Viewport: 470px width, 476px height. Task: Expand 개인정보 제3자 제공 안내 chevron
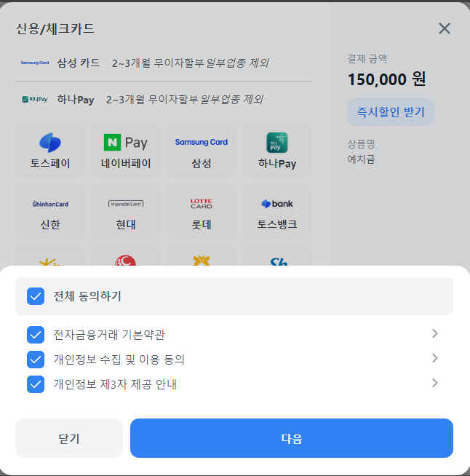point(435,383)
